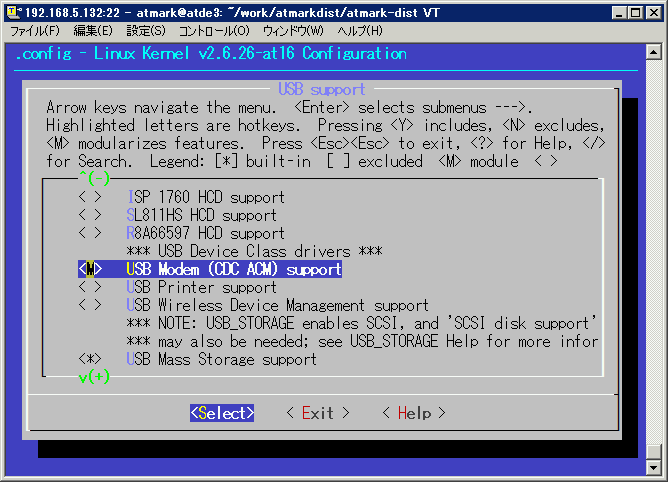
Task: Open the コントロール(O) menu
Action: (214, 31)
